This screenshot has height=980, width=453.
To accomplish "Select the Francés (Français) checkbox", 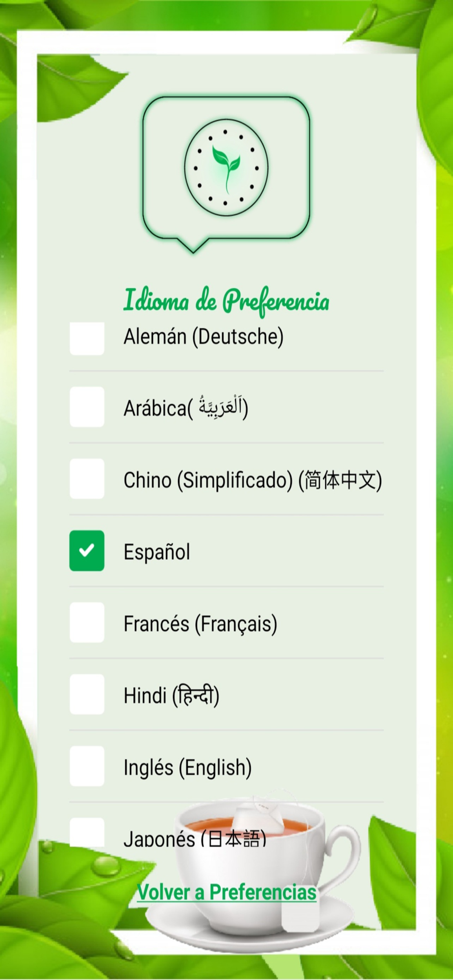I will pyautogui.click(x=87, y=622).
